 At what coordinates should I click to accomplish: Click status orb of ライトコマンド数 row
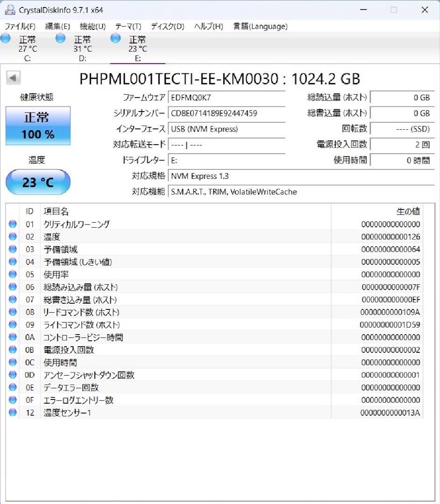(13, 324)
